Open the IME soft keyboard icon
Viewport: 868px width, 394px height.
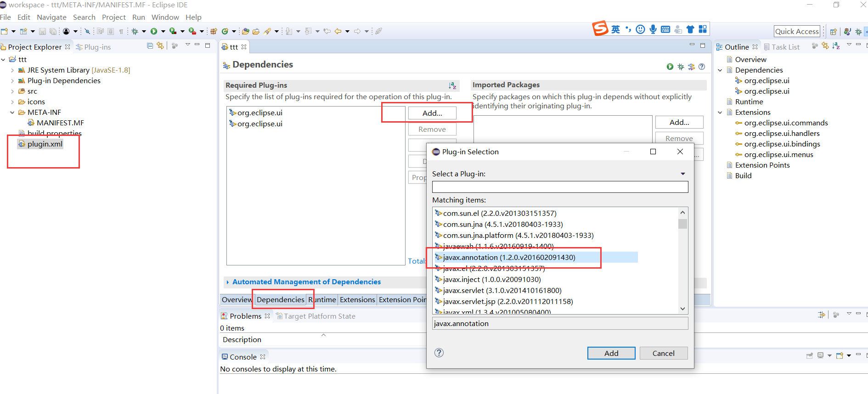tap(665, 29)
